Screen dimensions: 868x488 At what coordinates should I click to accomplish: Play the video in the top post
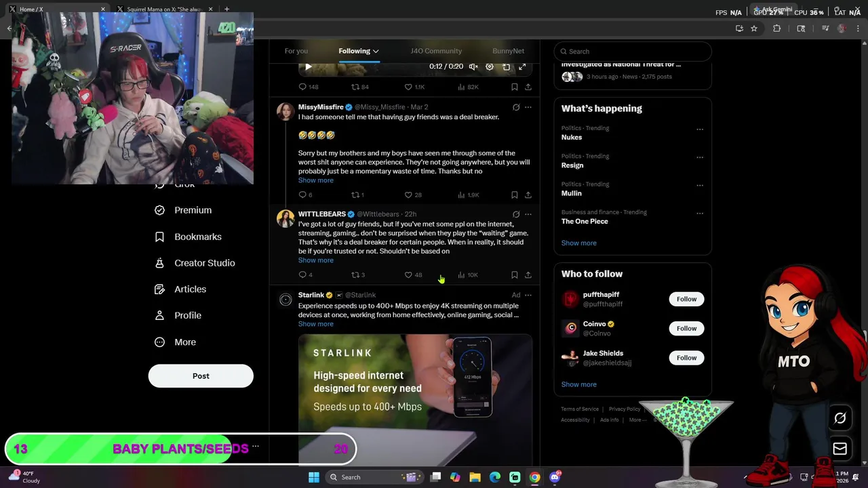308,66
